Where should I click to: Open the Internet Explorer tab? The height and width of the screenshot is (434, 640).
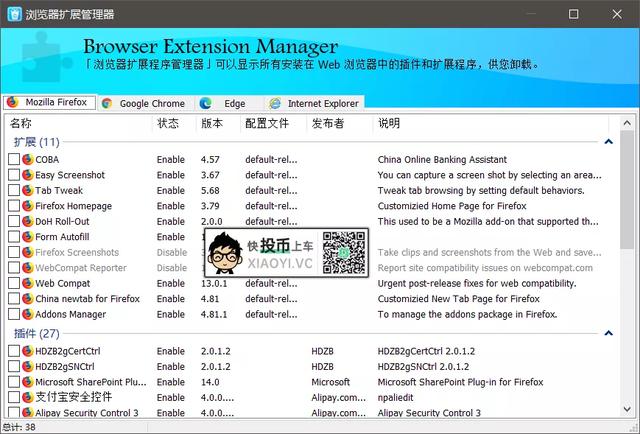click(314, 103)
